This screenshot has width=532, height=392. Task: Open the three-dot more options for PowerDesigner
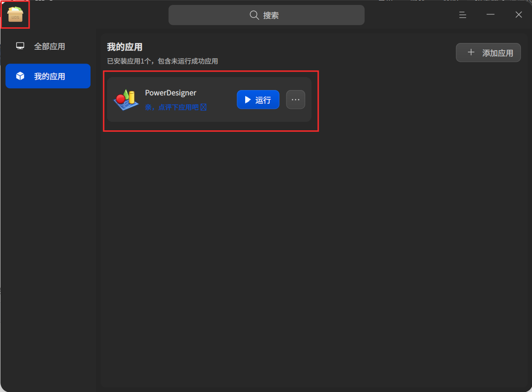pos(295,100)
